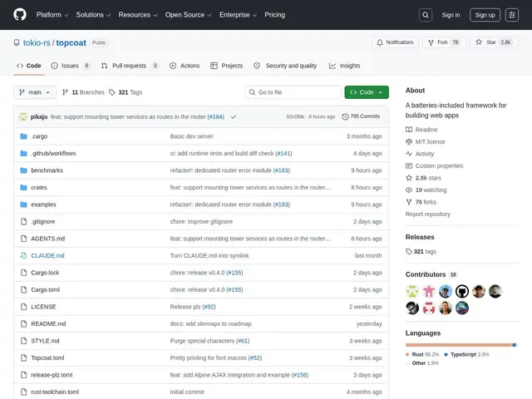Click the watching eye icon

tap(409, 190)
